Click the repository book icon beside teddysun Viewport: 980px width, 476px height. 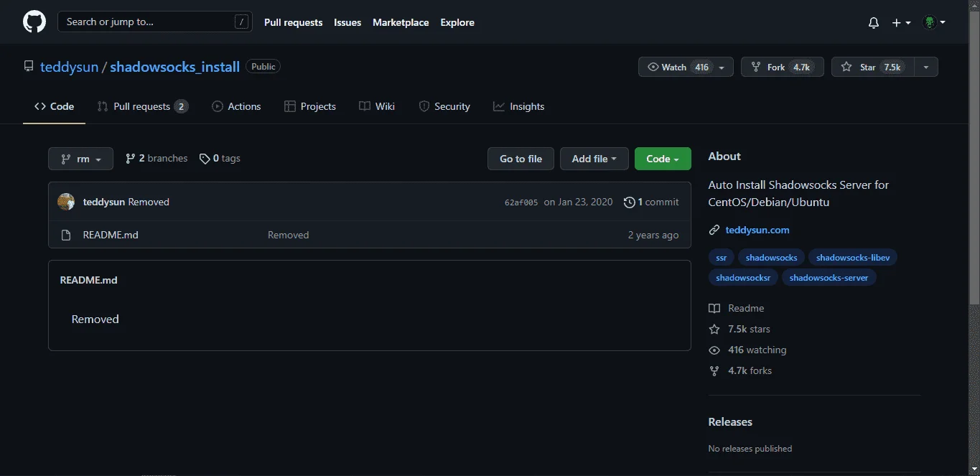tap(29, 67)
